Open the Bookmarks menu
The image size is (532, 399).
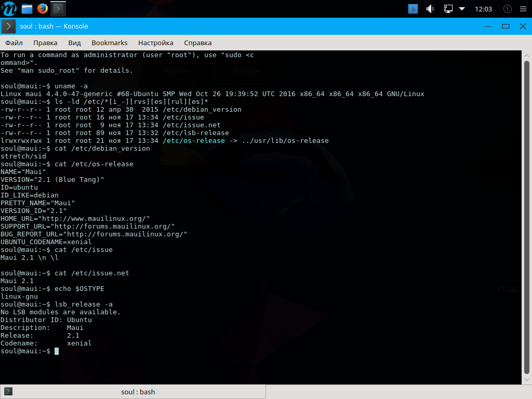[110, 43]
